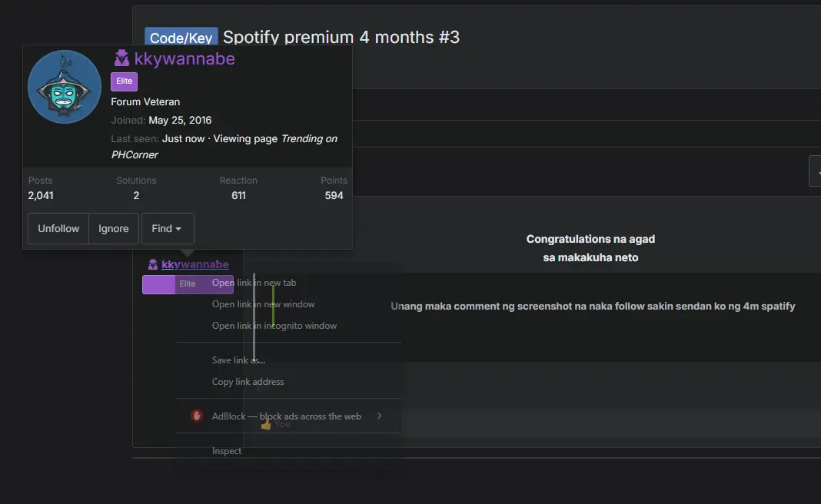Expand the Find dropdown button

168,228
